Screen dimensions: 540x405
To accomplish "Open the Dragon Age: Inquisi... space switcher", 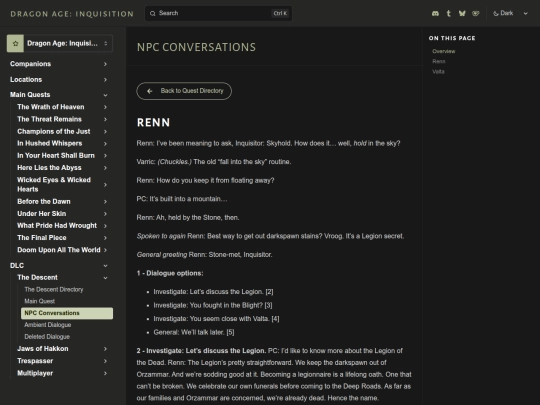I will tap(60, 43).
